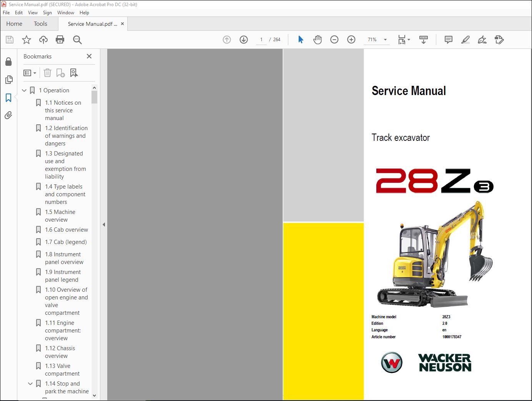
Task: Collapse the 1 Operation bookmark
Action: [24, 90]
